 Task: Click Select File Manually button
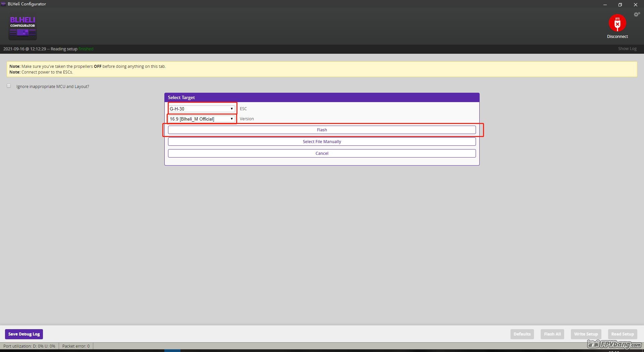pyautogui.click(x=322, y=141)
